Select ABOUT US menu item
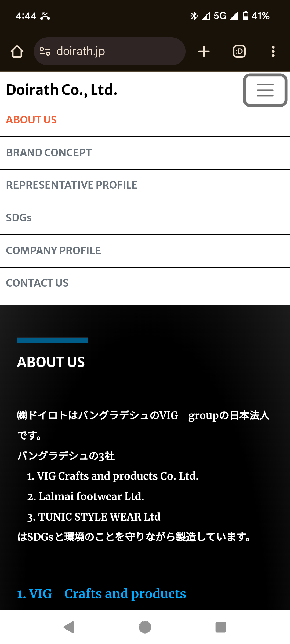 point(31,120)
